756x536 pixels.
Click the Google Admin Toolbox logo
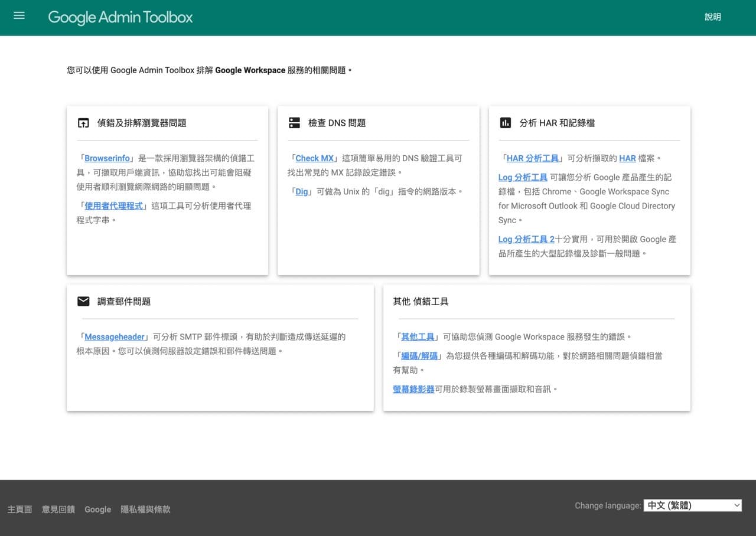[x=120, y=17]
